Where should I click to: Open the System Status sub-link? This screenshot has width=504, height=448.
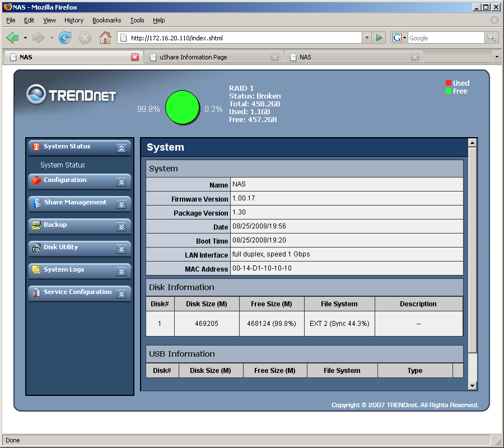(x=63, y=165)
